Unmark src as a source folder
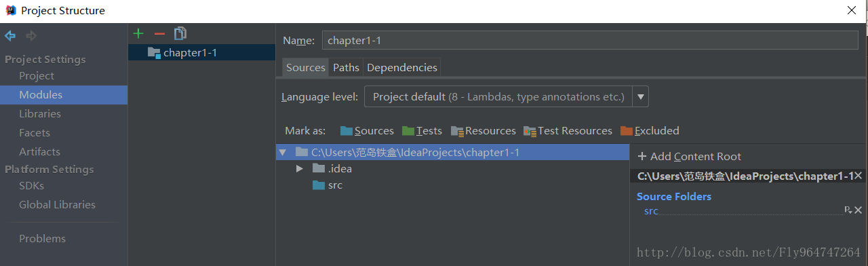868x266 pixels. point(858,210)
